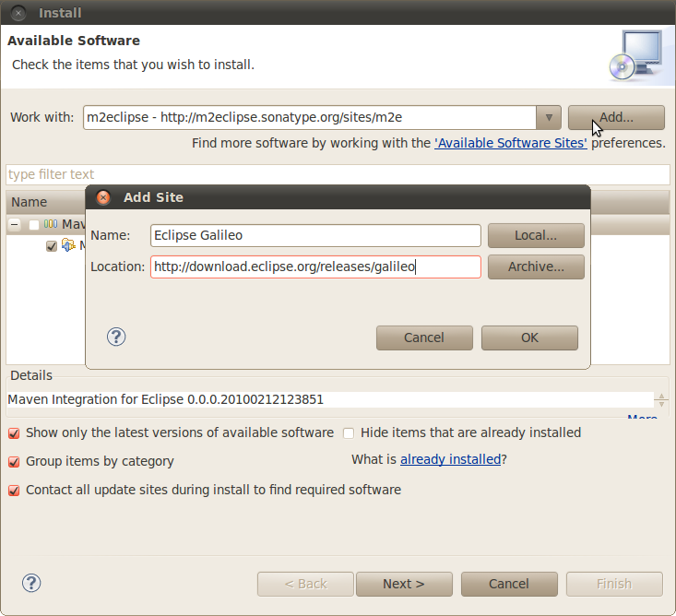This screenshot has height=616, width=676.
Task: Enable Hide items already installed
Action: click(349, 433)
